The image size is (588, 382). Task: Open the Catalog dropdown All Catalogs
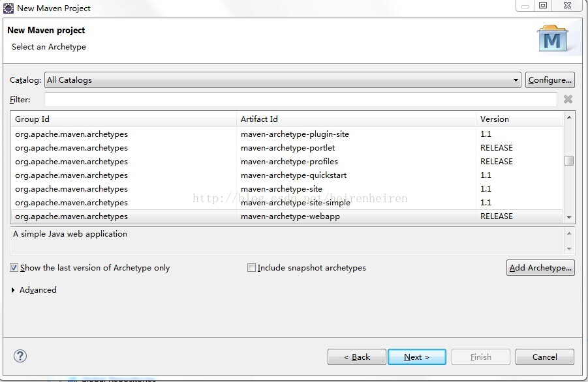[x=283, y=80]
